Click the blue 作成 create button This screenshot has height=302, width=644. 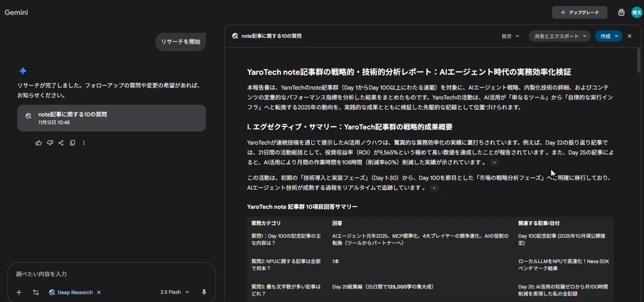click(x=609, y=36)
